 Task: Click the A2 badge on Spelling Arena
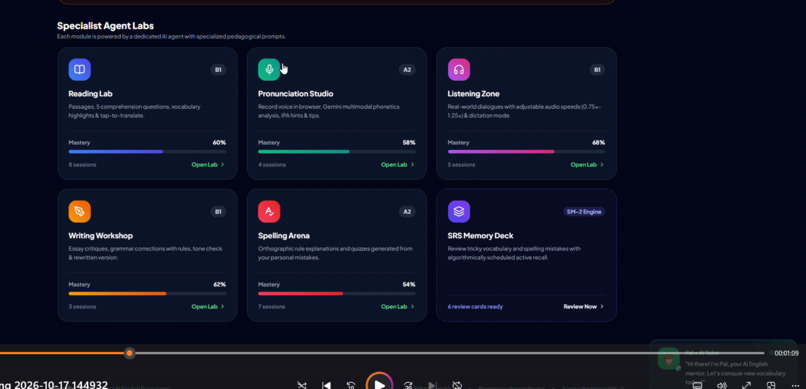(407, 212)
